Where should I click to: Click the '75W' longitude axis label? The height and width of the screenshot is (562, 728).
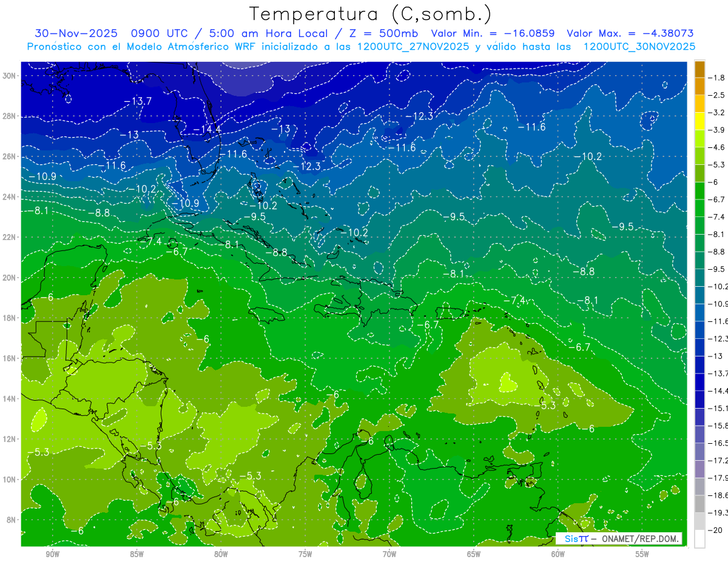pos(305,554)
